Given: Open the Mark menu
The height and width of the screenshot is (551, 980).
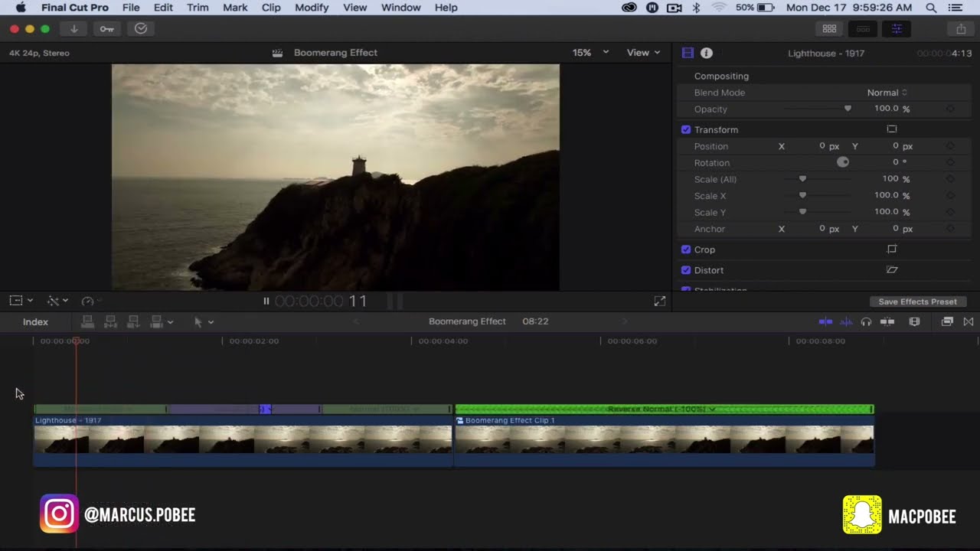Looking at the screenshot, I should pos(235,8).
